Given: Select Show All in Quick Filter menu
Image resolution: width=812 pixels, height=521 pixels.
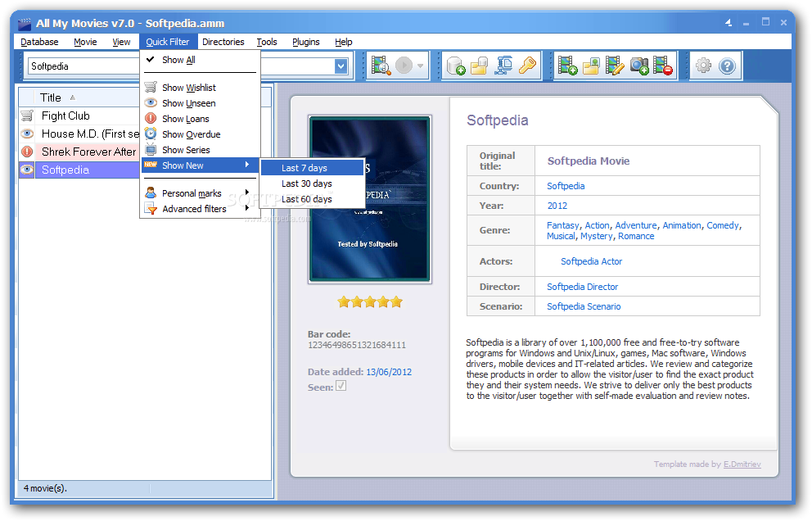Looking at the screenshot, I should click(200, 60).
